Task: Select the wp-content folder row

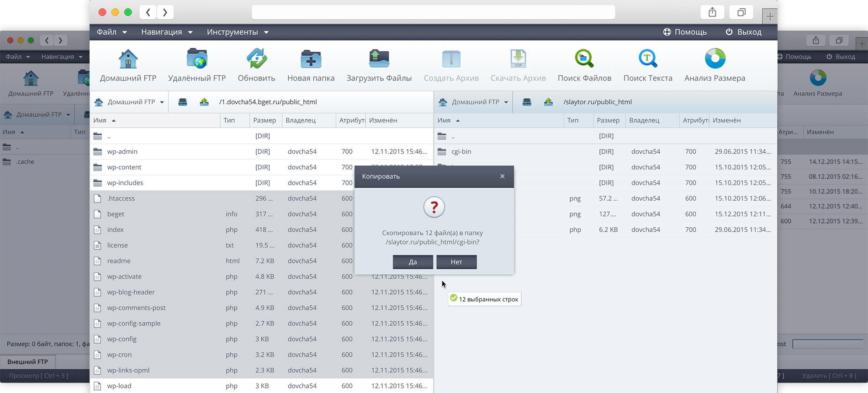Action: pyautogui.click(x=262, y=167)
